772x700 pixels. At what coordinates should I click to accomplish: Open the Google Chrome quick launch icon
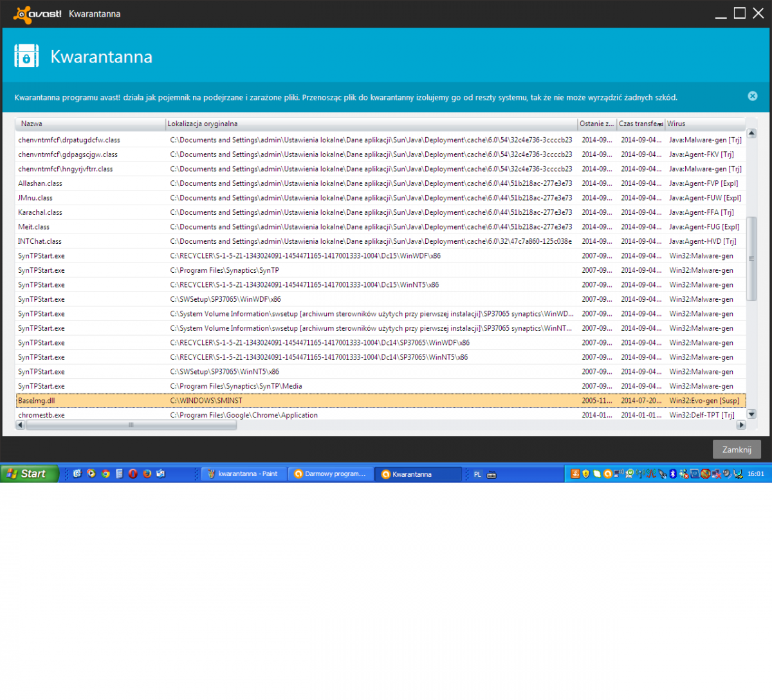106,474
